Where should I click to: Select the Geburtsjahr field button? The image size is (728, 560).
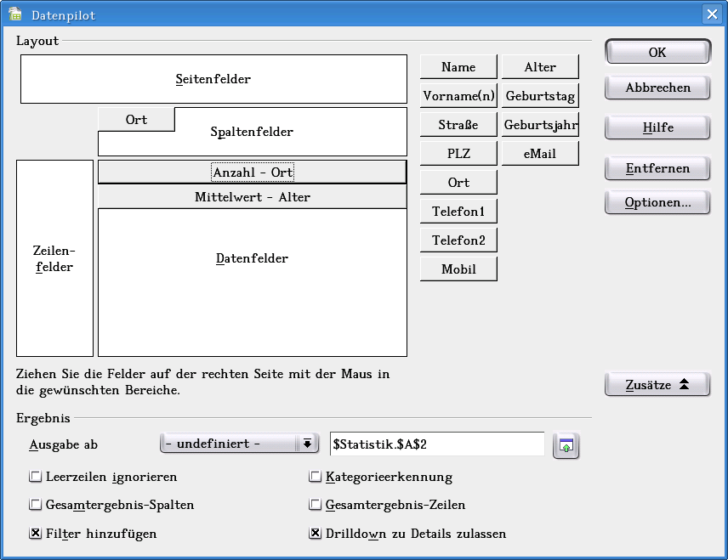(539, 124)
